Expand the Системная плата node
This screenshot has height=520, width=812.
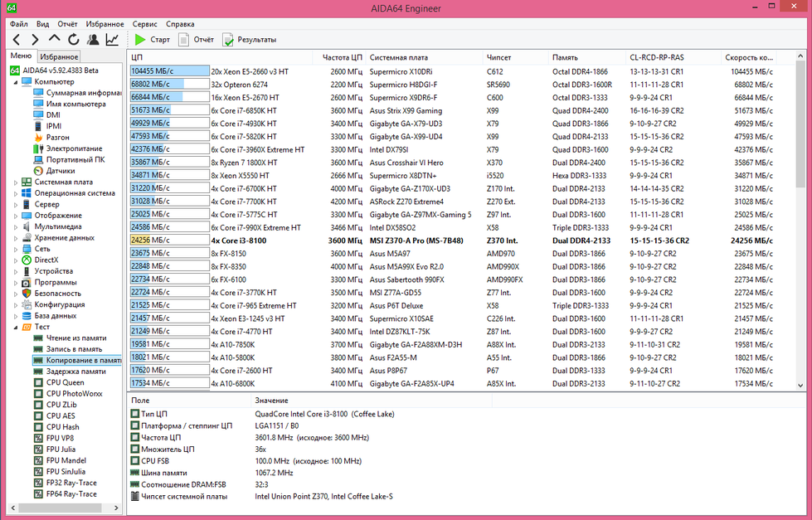click(16, 182)
